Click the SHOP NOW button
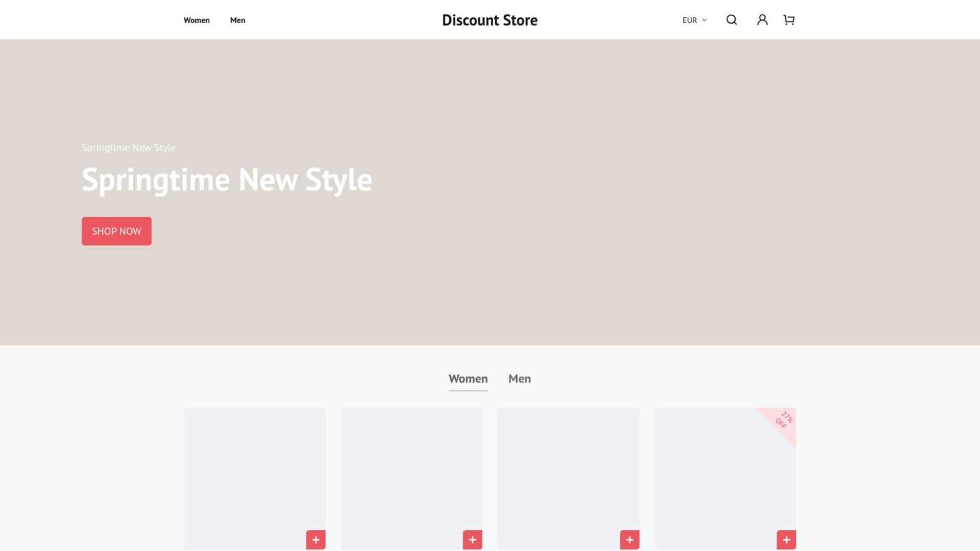980x551 pixels. pyautogui.click(x=116, y=231)
